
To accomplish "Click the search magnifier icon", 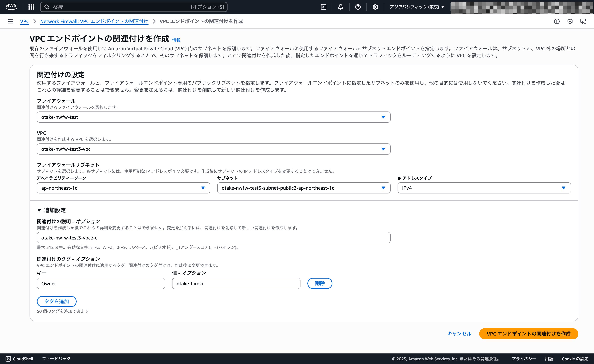I will [x=47, y=7].
